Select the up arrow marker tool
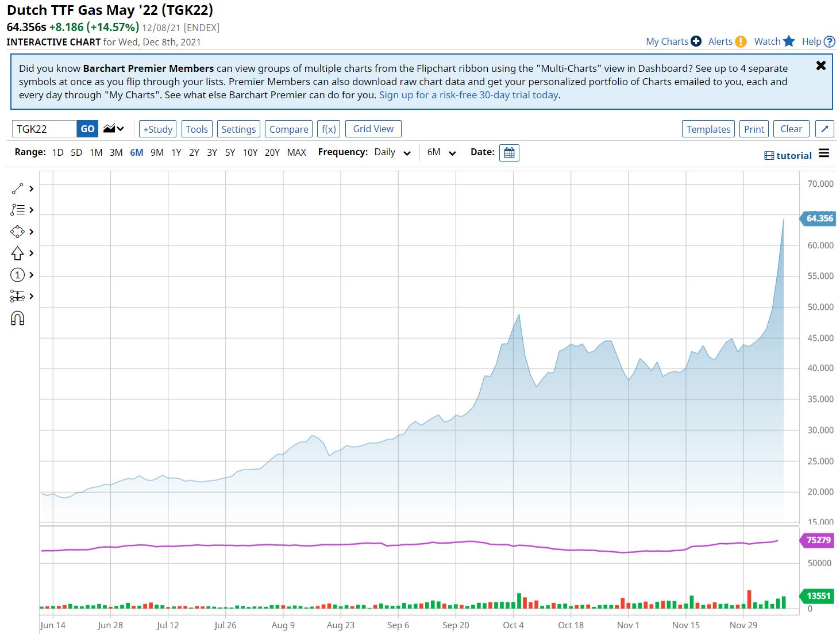Image resolution: width=840 pixels, height=634 pixels. (17, 253)
